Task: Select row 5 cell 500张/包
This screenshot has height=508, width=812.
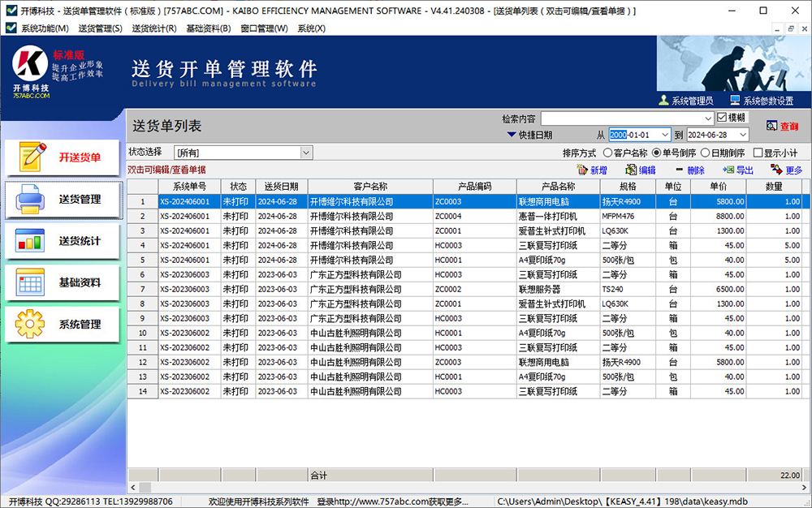Action: pos(628,260)
